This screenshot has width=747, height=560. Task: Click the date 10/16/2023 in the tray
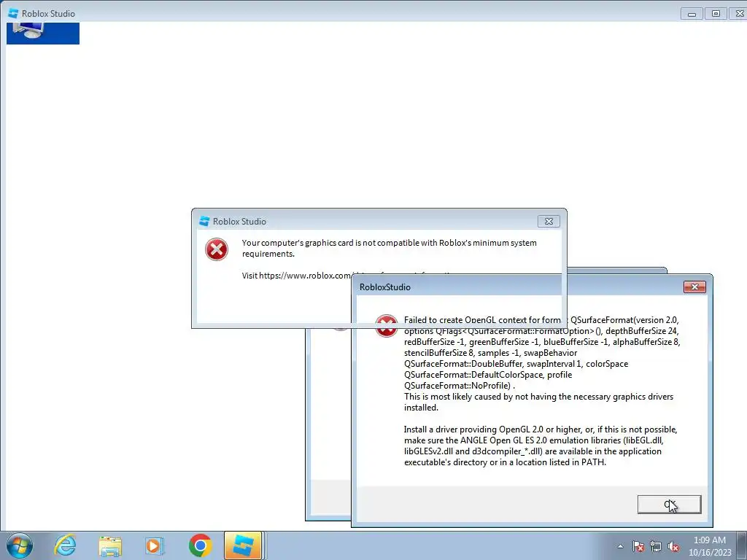click(x=710, y=553)
